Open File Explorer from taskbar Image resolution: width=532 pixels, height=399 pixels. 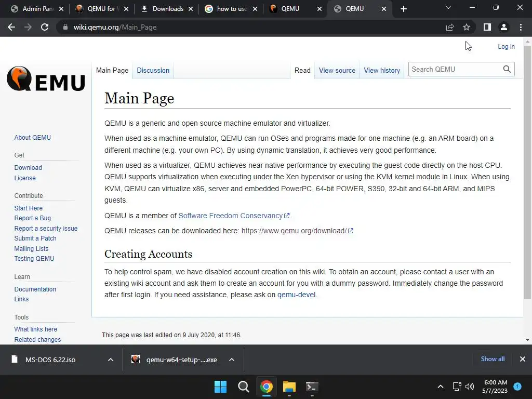click(x=289, y=387)
